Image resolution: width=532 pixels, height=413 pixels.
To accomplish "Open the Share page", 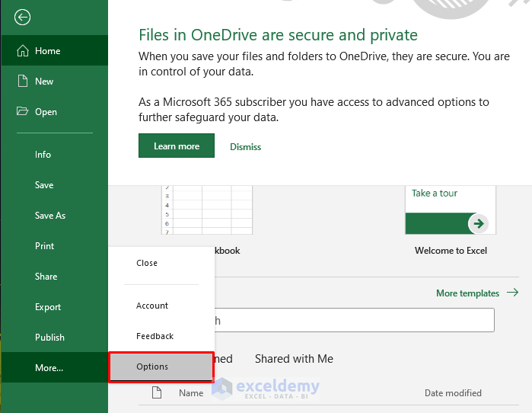I will (46, 277).
